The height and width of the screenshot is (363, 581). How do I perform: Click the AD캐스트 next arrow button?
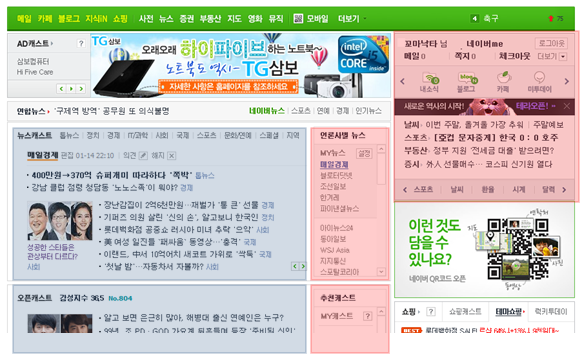(81, 89)
